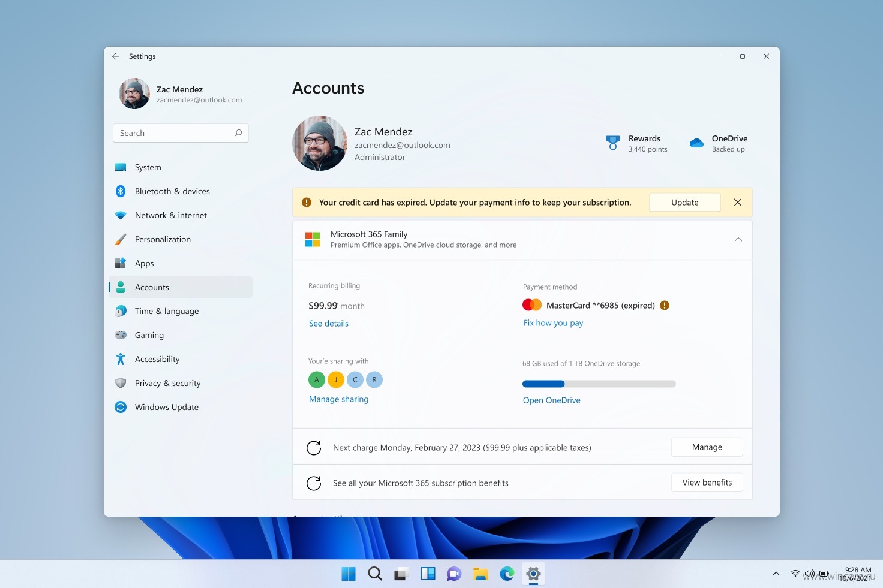Image resolution: width=883 pixels, height=588 pixels.
Task: Click the MasterCard logo icon
Action: pyautogui.click(x=532, y=305)
